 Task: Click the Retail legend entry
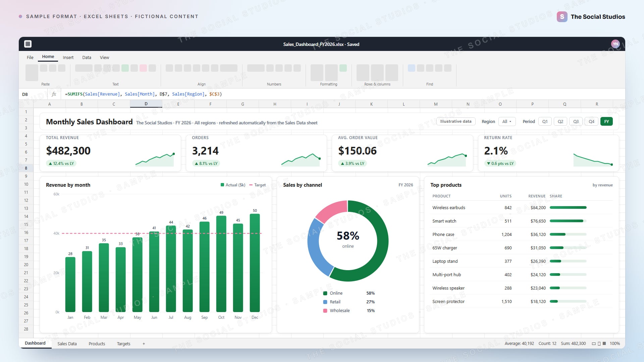(349, 302)
